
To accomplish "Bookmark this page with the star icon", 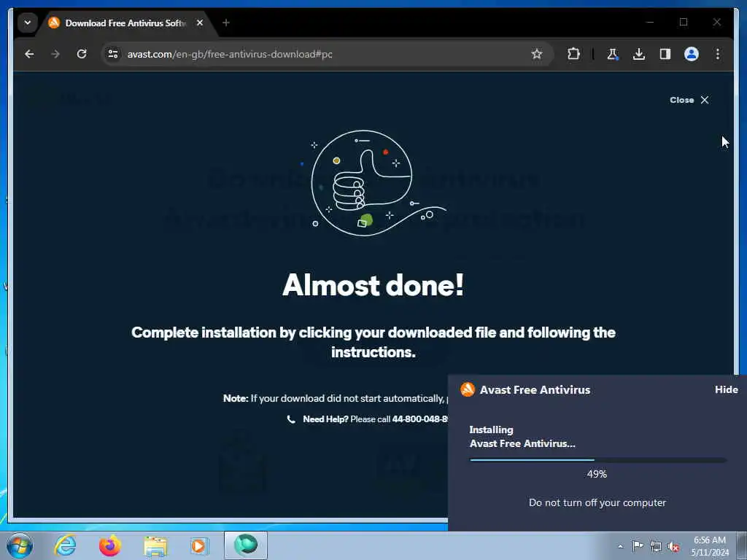I will (x=537, y=54).
